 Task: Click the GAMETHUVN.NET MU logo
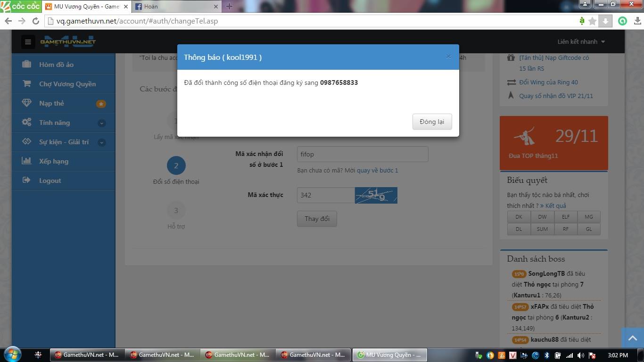(x=68, y=41)
